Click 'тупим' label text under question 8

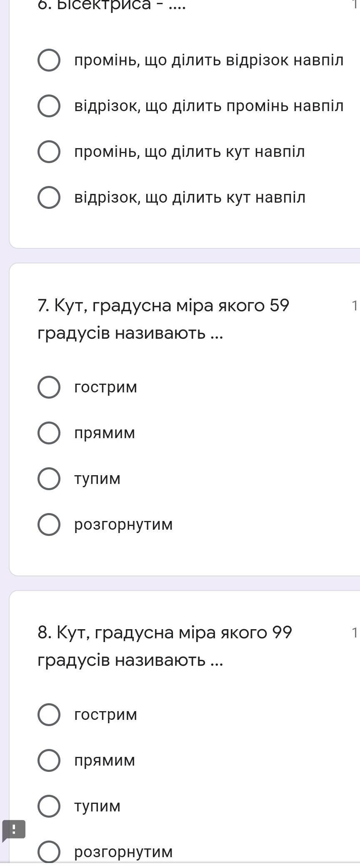click(x=97, y=806)
